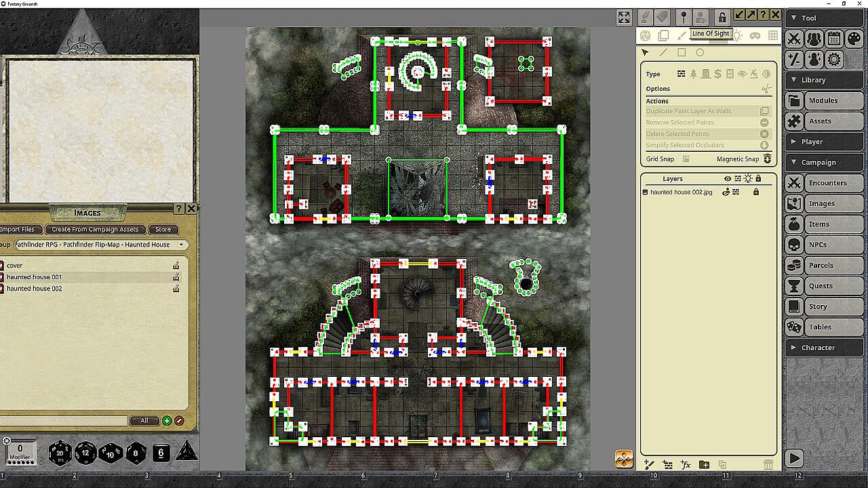Toggle the image lock padlock icon

tap(722, 16)
